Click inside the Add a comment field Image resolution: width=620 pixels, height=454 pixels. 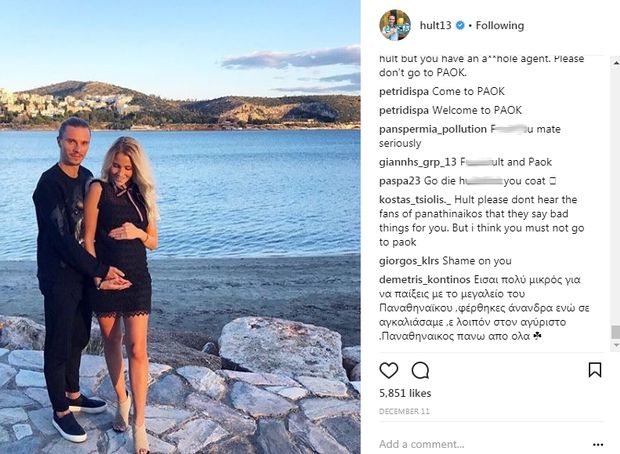tap(482, 444)
